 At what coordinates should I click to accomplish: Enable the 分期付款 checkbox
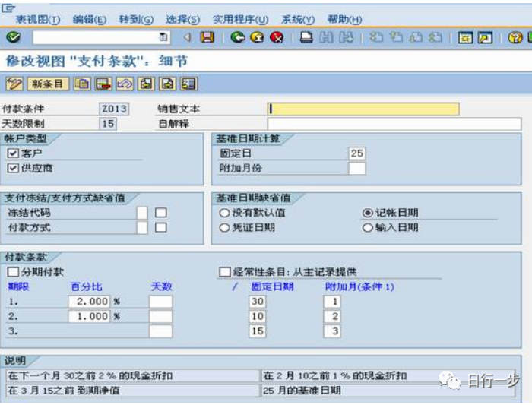(13, 272)
